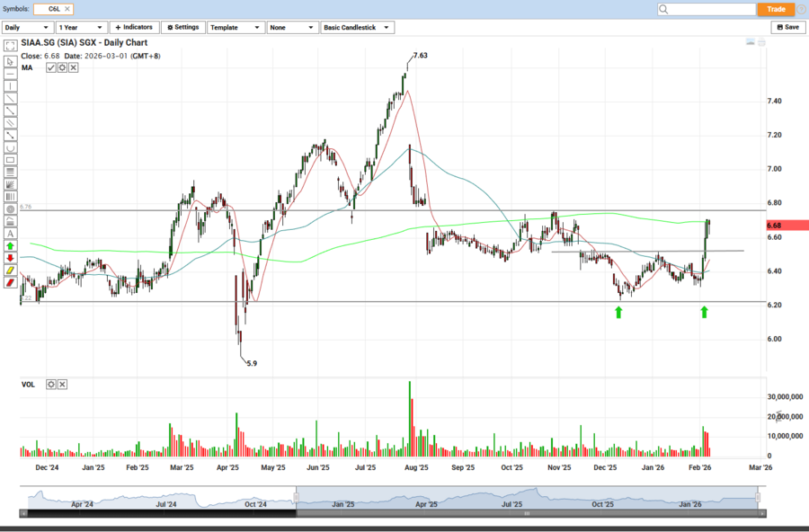Click the Indicators button
The width and height of the screenshot is (809, 532).
coord(134,28)
